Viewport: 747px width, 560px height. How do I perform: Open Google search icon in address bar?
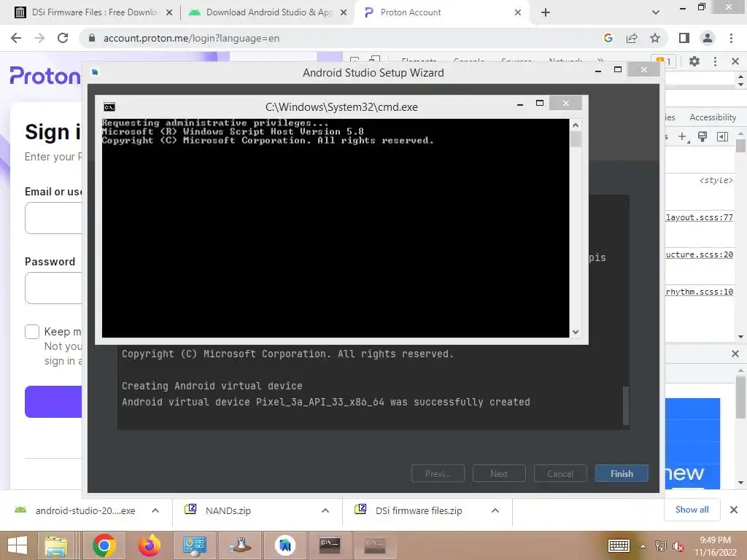coord(608,38)
